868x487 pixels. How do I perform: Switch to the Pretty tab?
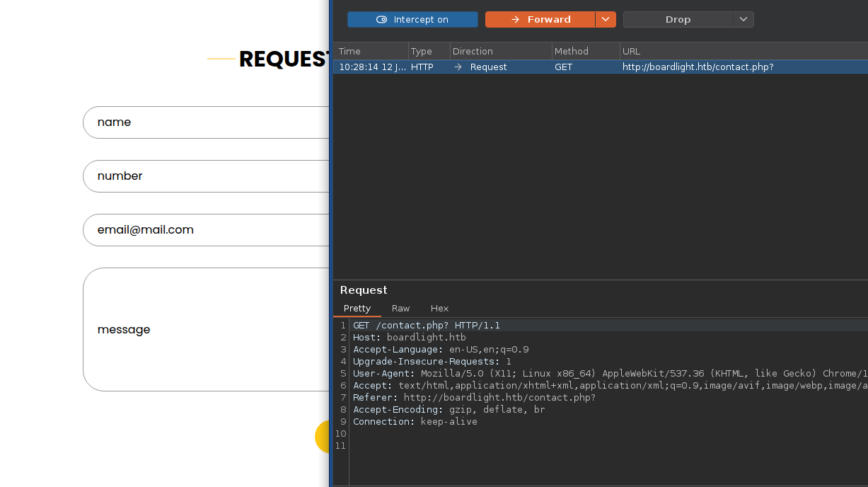tap(357, 309)
